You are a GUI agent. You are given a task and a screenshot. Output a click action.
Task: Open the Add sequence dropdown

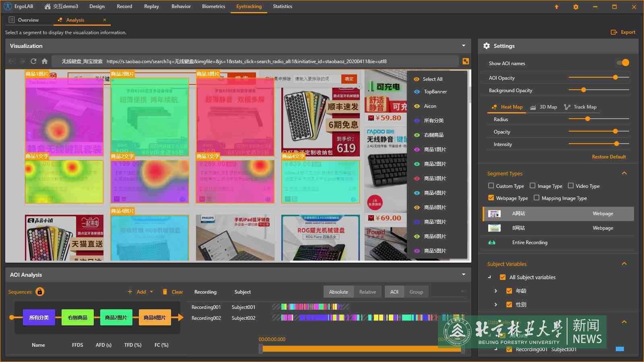point(151,292)
